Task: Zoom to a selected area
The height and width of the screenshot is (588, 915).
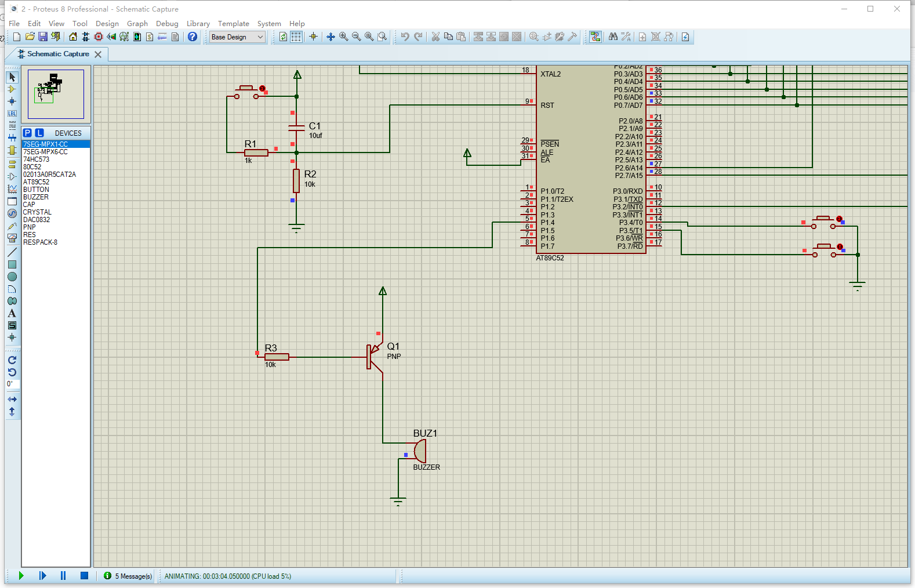Action: point(382,37)
